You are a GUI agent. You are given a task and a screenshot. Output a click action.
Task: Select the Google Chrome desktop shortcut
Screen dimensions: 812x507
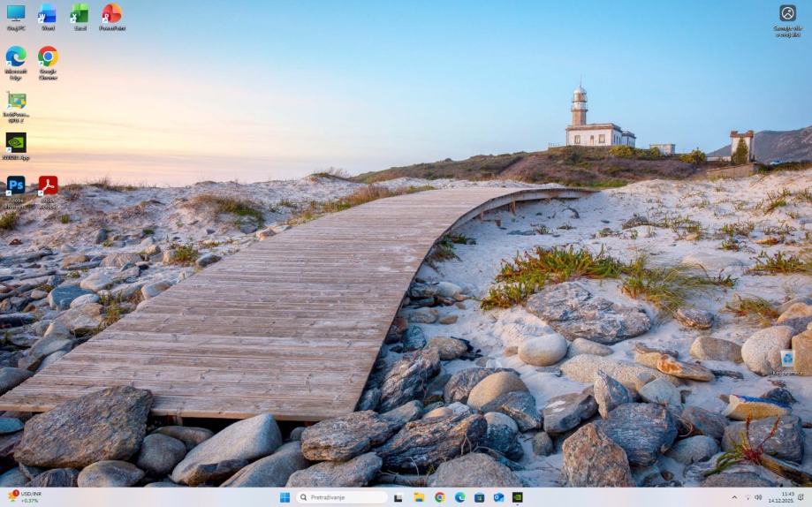point(48,57)
